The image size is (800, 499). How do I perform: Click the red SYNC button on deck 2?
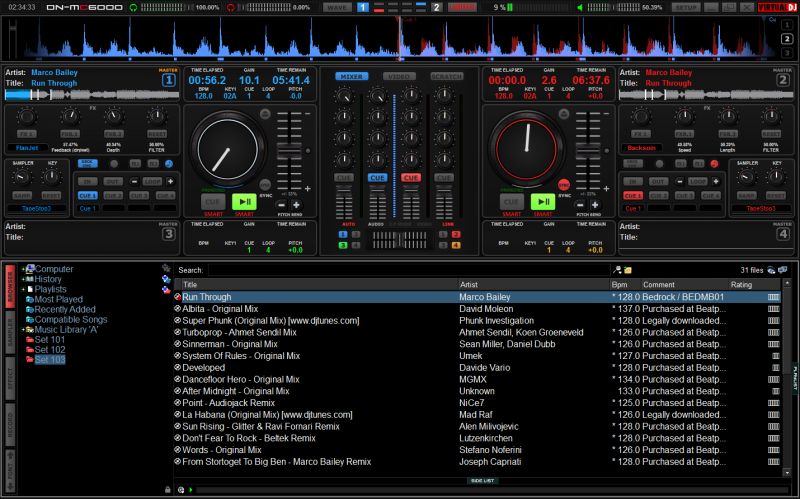tap(564, 185)
